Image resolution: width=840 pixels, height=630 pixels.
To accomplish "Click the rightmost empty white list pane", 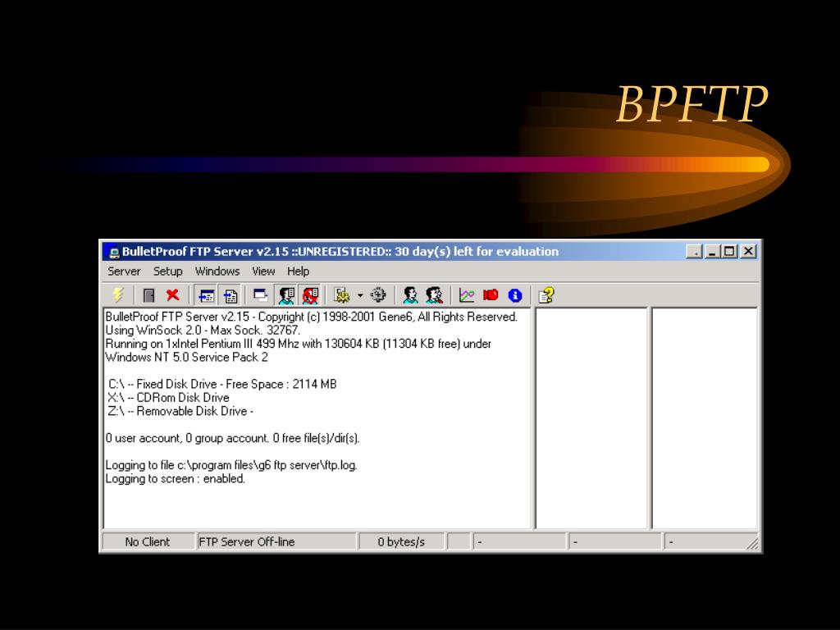I will tap(705, 418).
